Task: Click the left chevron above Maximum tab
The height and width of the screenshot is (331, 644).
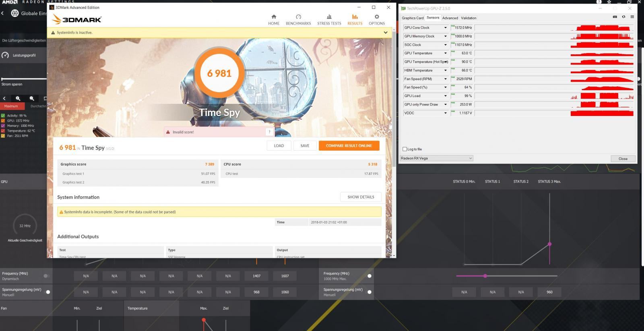Action: tap(4, 98)
